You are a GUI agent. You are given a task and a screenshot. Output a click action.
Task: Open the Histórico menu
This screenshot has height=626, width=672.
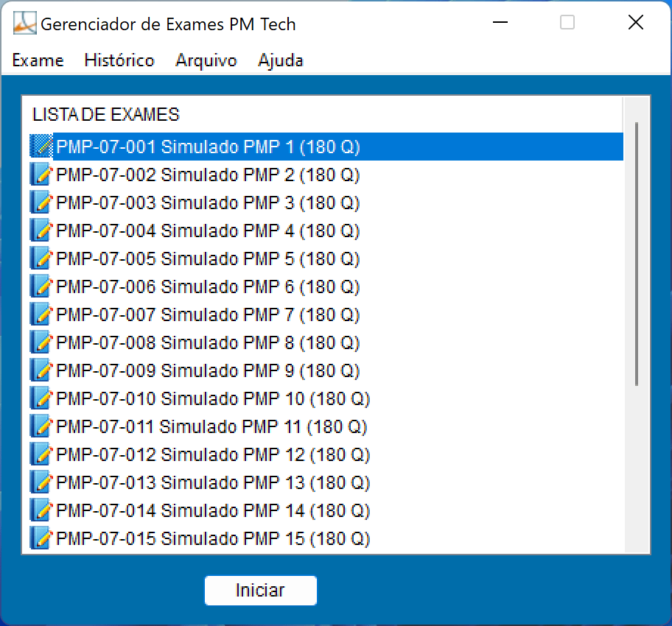[119, 60]
